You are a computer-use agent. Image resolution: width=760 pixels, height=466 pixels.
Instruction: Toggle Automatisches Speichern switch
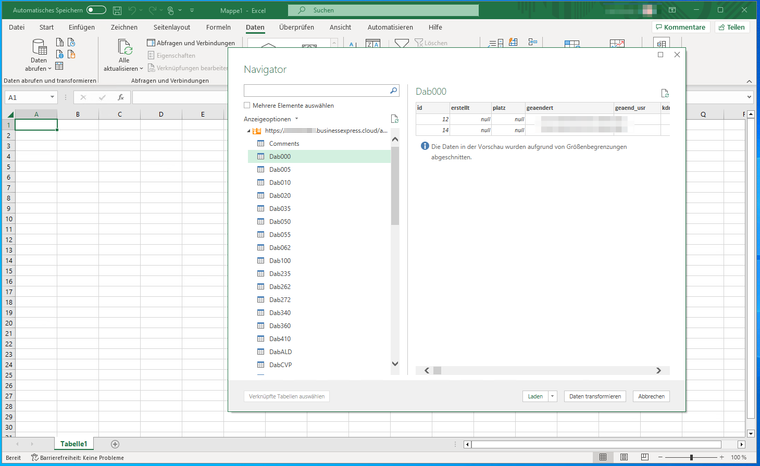click(x=96, y=9)
